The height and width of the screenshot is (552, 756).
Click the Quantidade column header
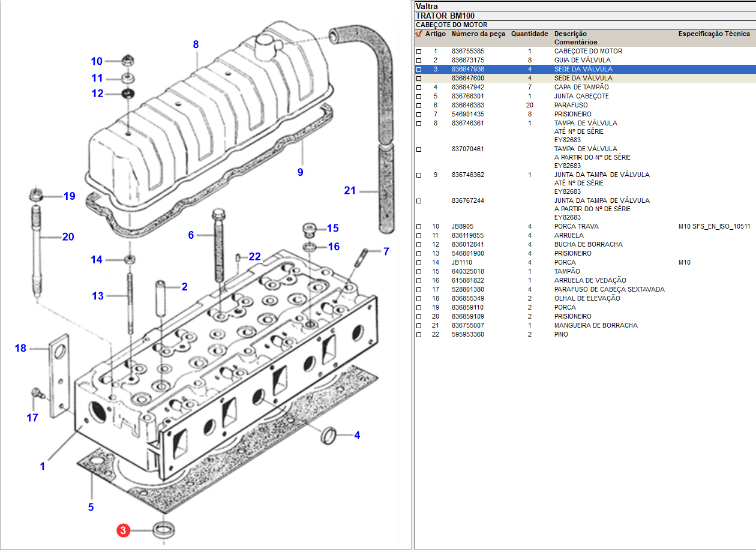point(529,34)
